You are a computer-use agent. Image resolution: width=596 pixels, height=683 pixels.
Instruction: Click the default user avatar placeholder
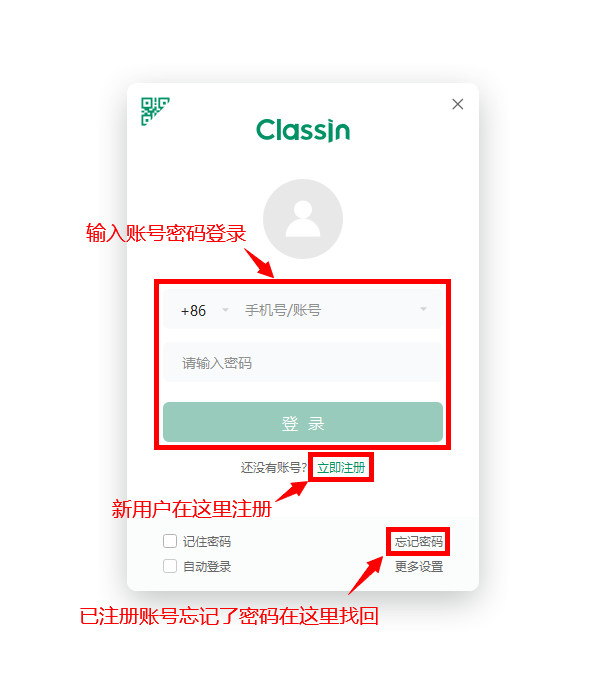click(x=303, y=219)
